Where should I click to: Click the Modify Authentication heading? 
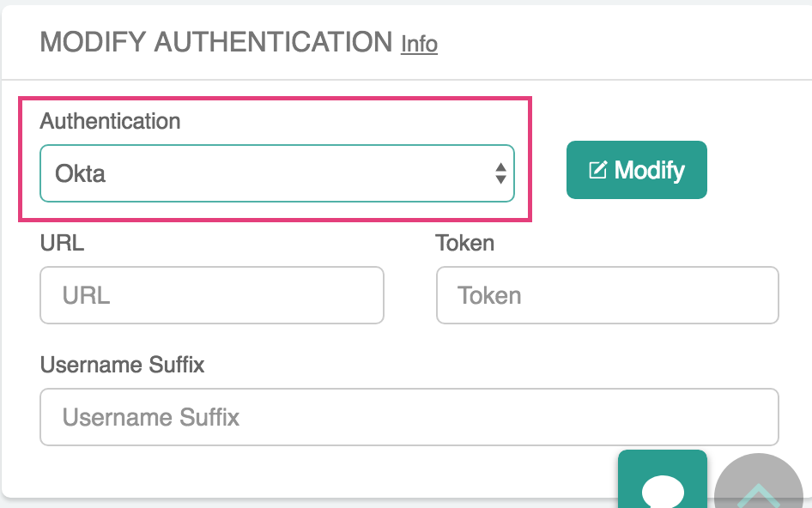tap(215, 40)
